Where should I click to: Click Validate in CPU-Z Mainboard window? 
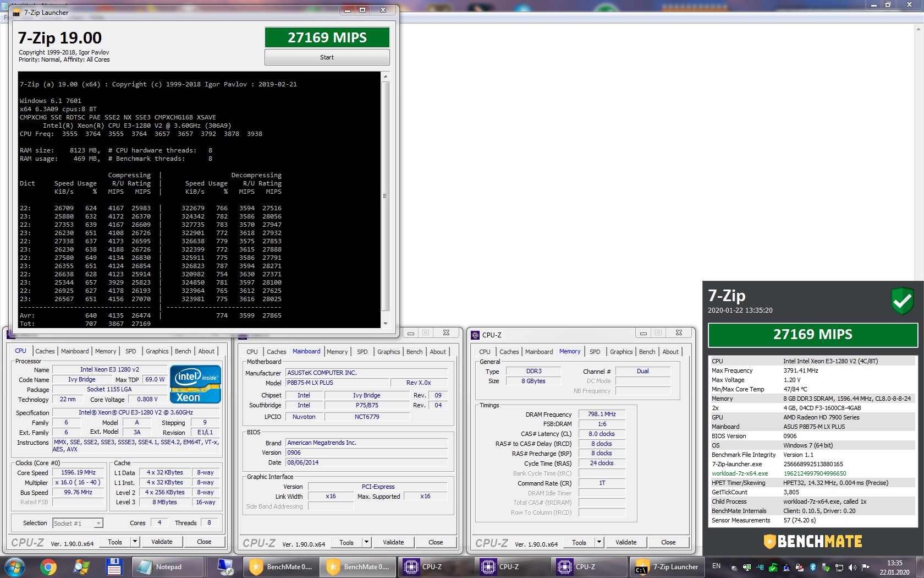[393, 542]
